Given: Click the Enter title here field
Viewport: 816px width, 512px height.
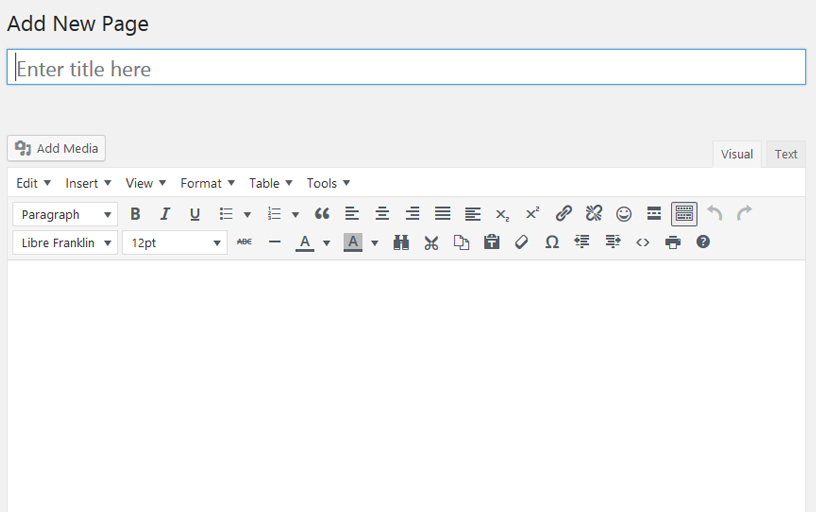Looking at the screenshot, I should point(406,67).
